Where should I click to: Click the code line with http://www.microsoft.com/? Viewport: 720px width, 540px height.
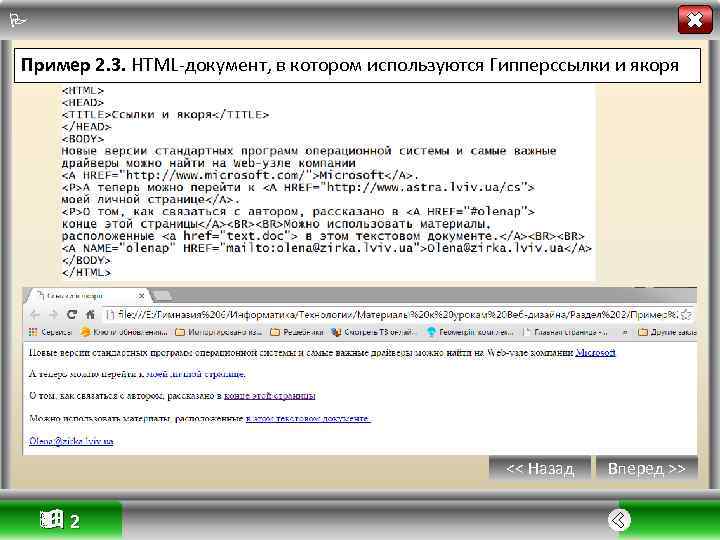(x=240, y=175)
